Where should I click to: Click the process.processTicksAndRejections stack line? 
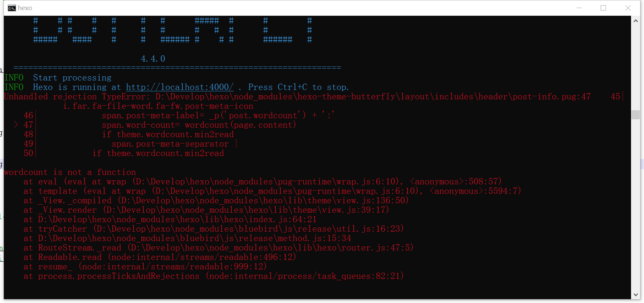coord(213,276)
